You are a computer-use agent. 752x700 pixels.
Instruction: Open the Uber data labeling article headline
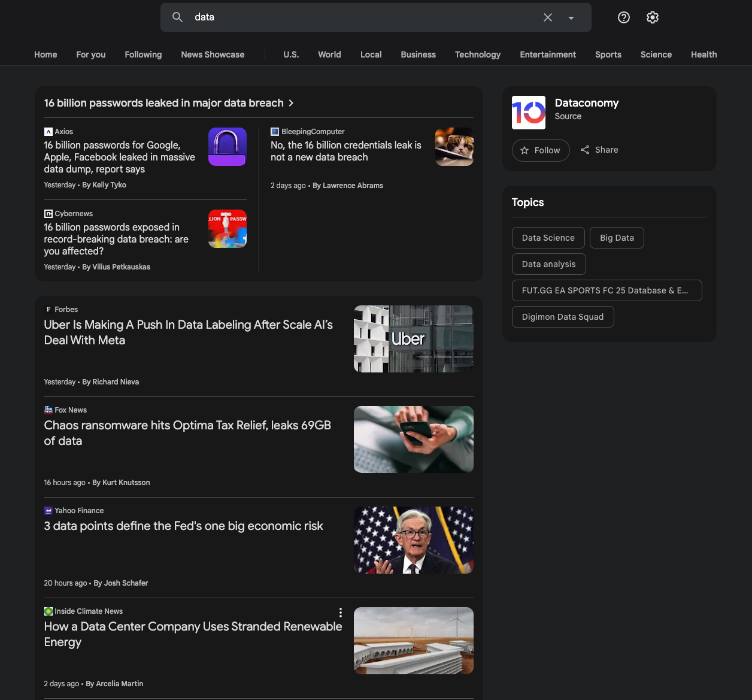(188, 332)
